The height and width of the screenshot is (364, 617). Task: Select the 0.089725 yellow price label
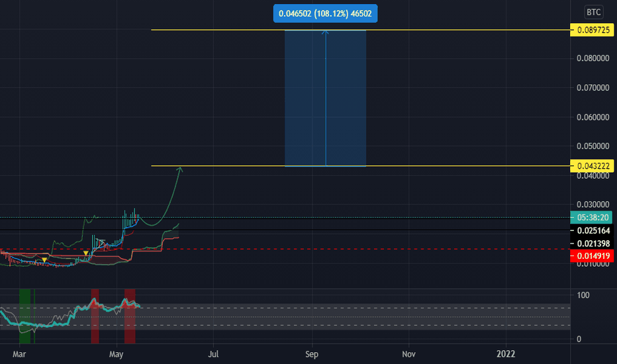pos(592,30)
